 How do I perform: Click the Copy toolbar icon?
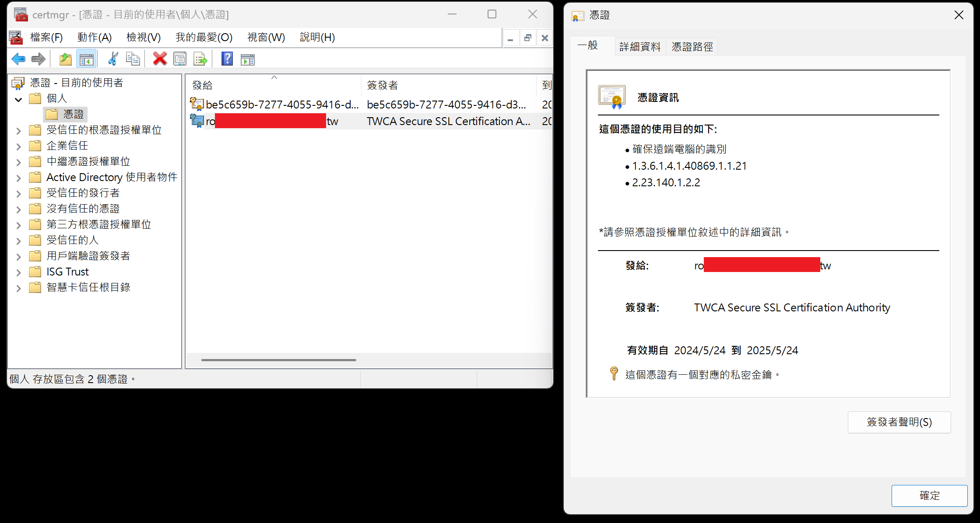pos(133,59)
